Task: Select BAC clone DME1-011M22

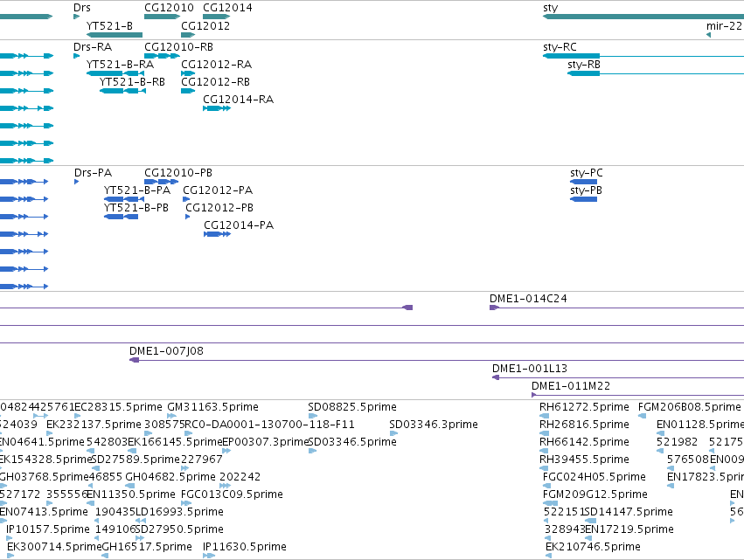Action: pyautogui.click(x=571, y=386)
